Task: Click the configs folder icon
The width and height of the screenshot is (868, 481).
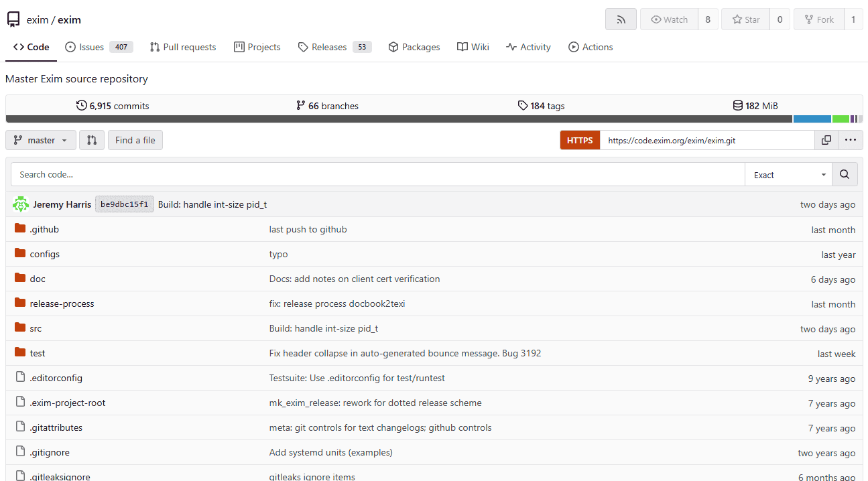Action: point(20,254)
